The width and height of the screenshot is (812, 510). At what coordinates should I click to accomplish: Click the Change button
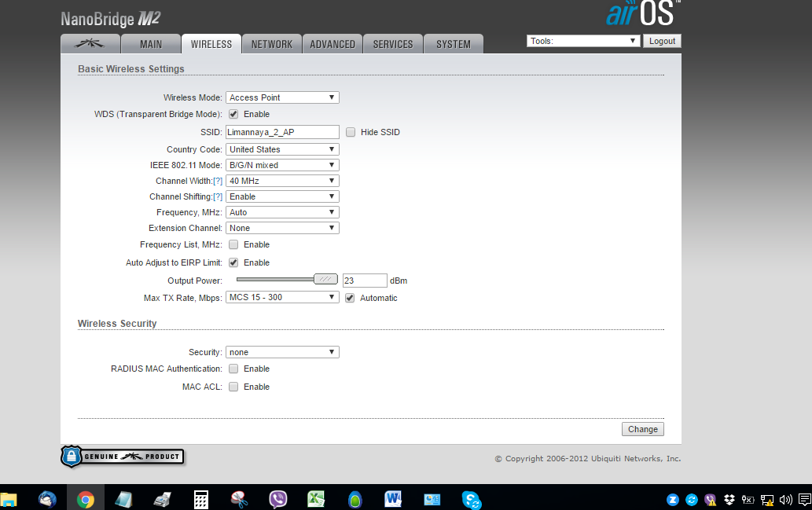[x=643, y=429]
